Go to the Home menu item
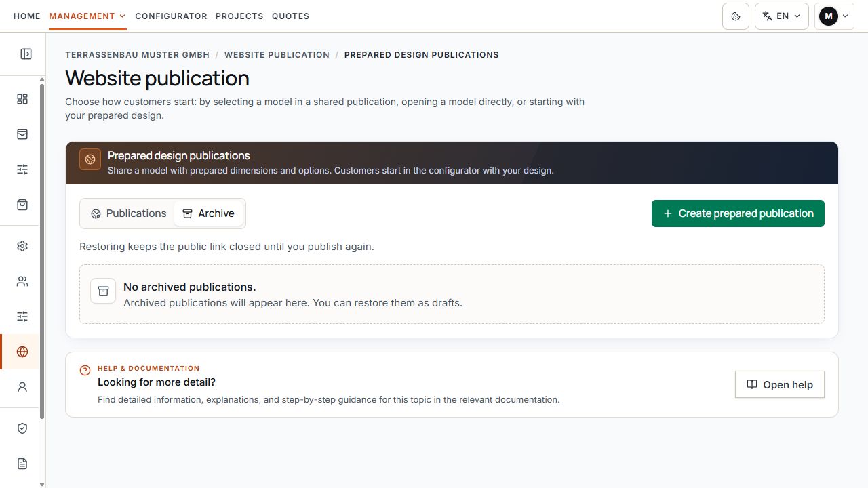The height and width of the screenshot is (488, 868). 27,16
